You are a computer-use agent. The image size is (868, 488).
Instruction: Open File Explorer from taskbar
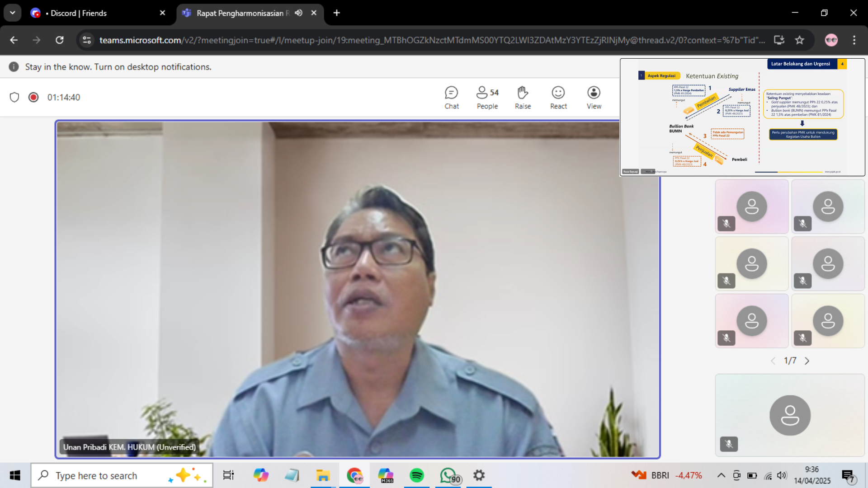323,475
